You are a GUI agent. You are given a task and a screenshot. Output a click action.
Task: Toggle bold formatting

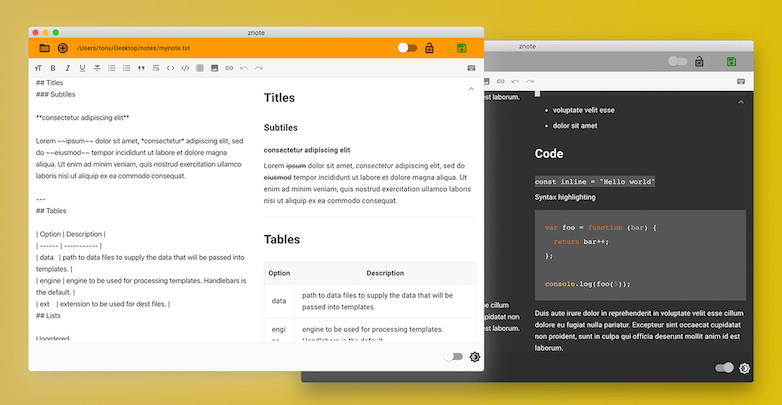click(53, 68)
